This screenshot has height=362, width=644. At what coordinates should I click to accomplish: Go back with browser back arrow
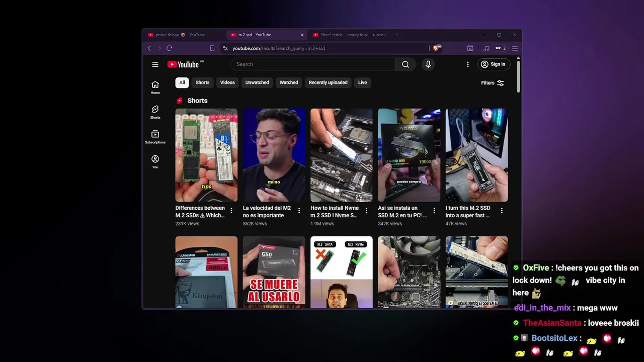[x=149, y=48]
